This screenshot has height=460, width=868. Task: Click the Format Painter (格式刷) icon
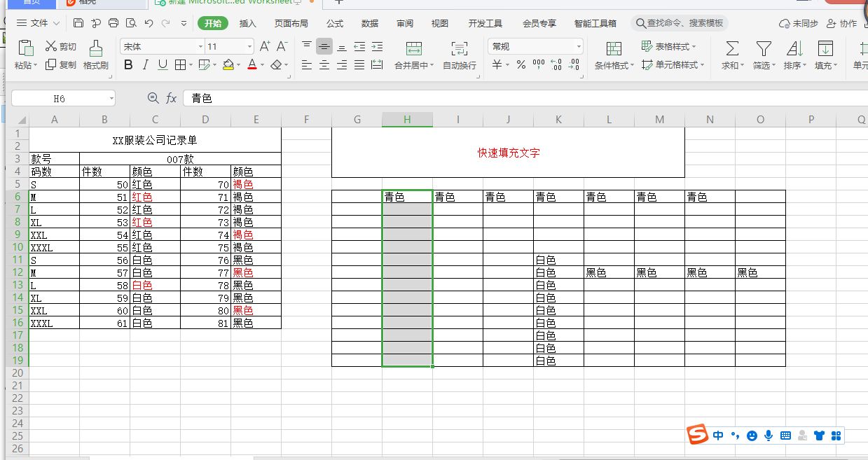tap(95, 48)
